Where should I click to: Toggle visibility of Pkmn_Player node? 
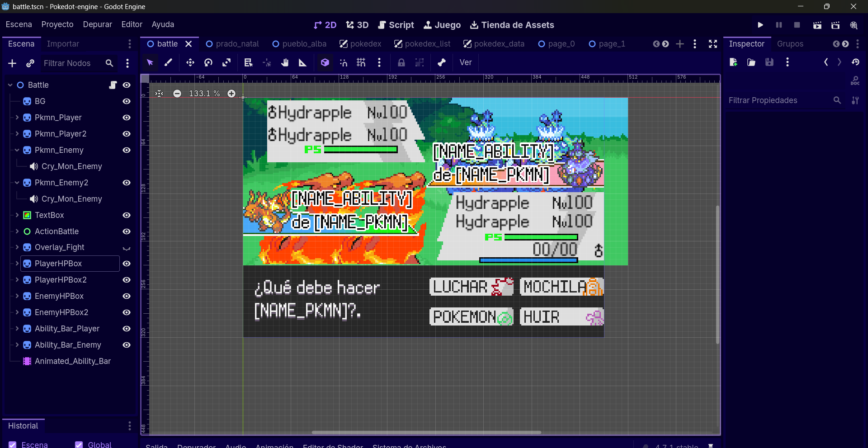pos(127,118)
